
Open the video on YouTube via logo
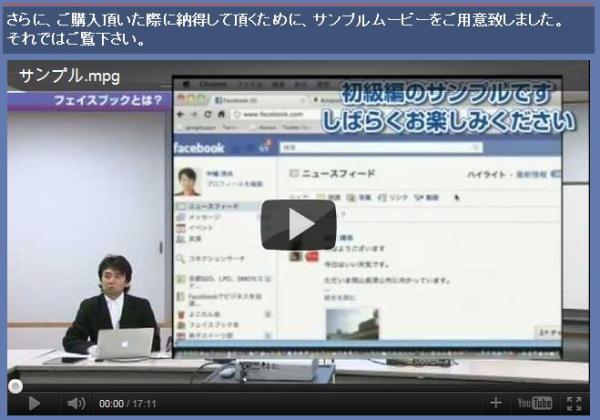click(534, 403)
